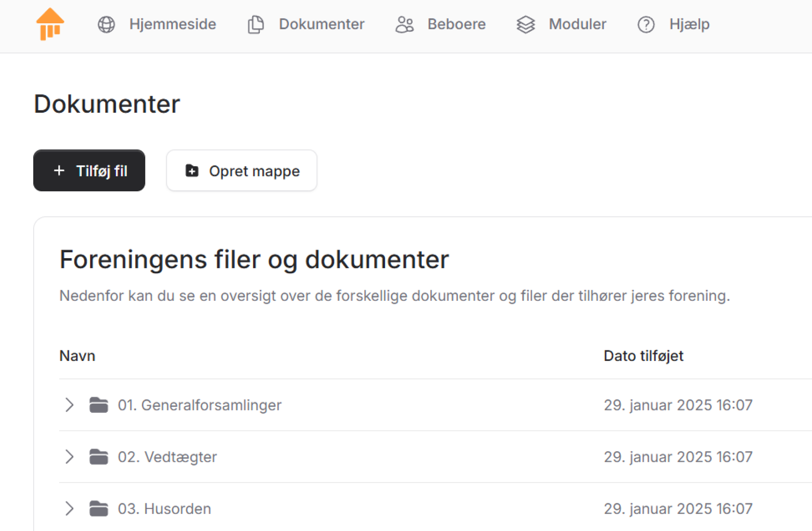Click the Dato tilføjet column header
812x531 pixels.
[x=644, y=356]
